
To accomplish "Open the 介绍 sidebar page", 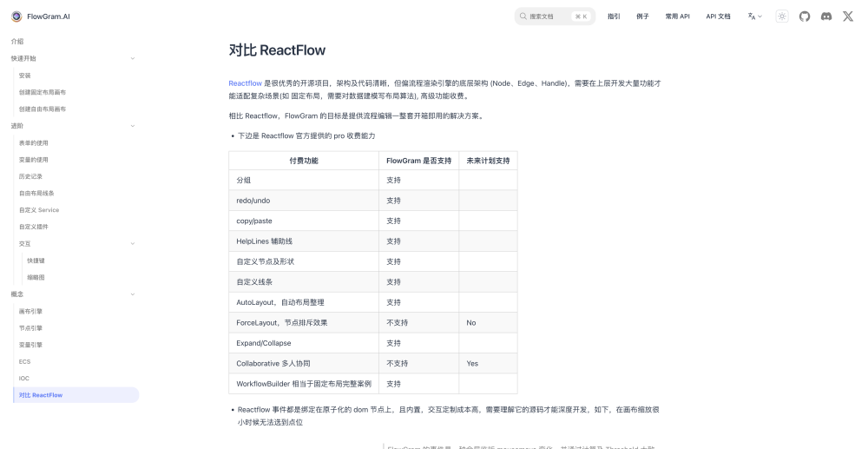I will tap(17, 42).
